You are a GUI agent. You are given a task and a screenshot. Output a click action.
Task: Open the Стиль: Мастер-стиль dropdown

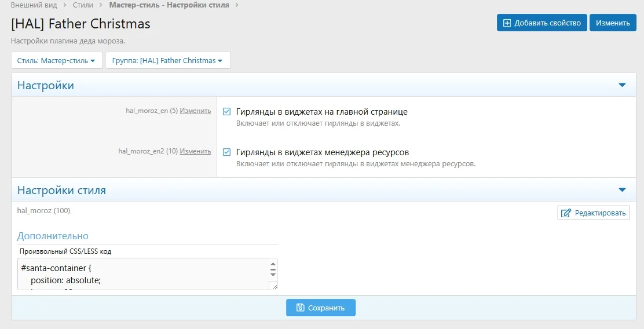56,61
